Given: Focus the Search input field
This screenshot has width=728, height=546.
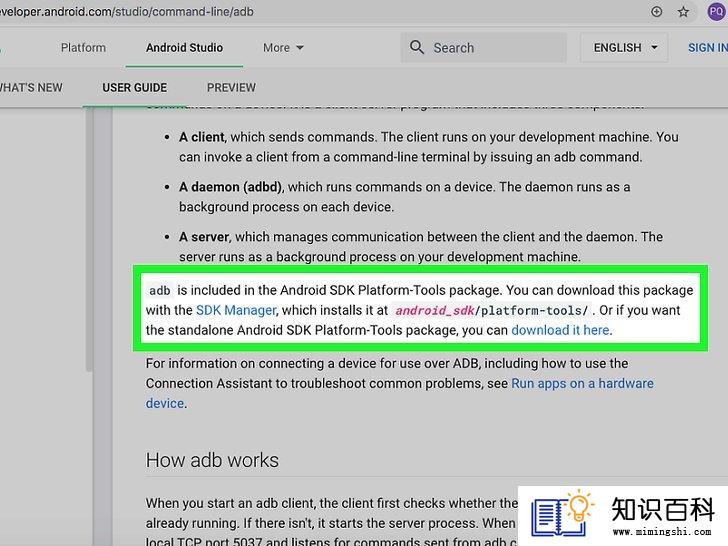Looking at the screenshot, I should click(483, 47).
